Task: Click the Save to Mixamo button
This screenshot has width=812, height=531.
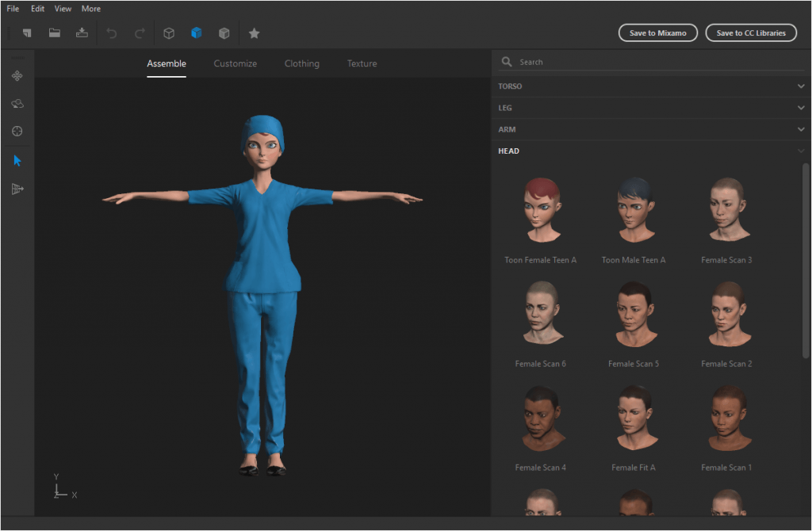Action: pos(657,32)
